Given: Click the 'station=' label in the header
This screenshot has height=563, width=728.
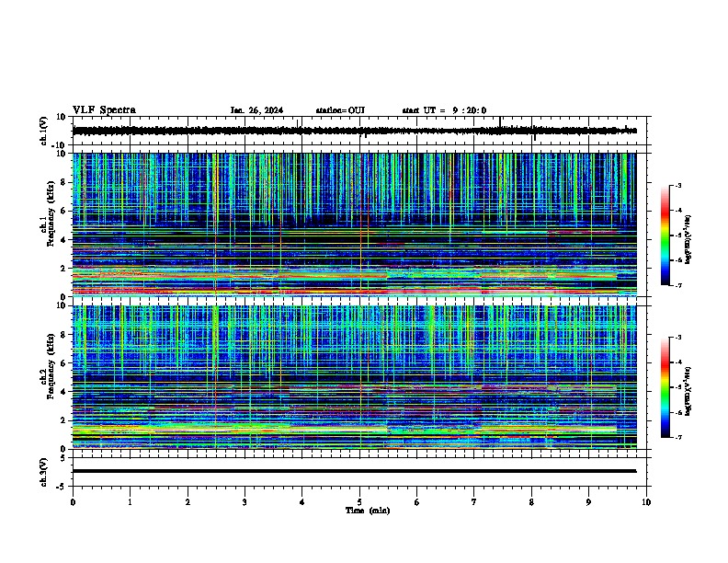Looking at the screenshot, I should tap(332, 110).
